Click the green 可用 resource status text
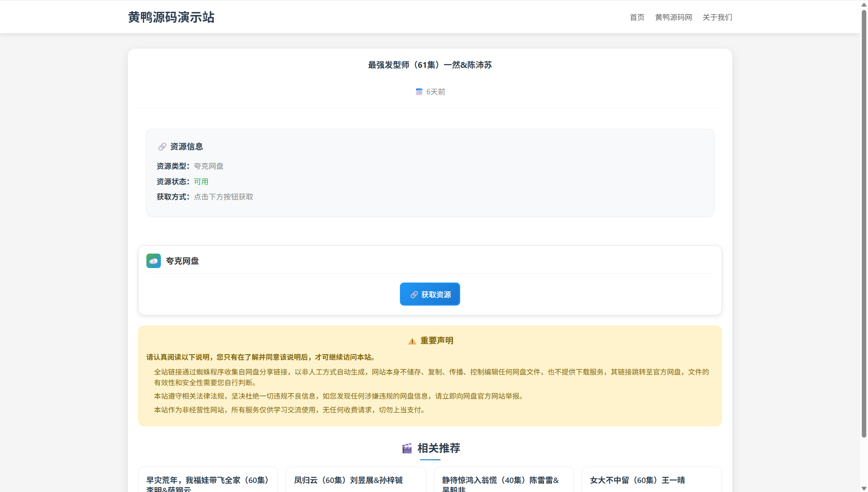This screenshot has height=492, width=868. point(201,182)
